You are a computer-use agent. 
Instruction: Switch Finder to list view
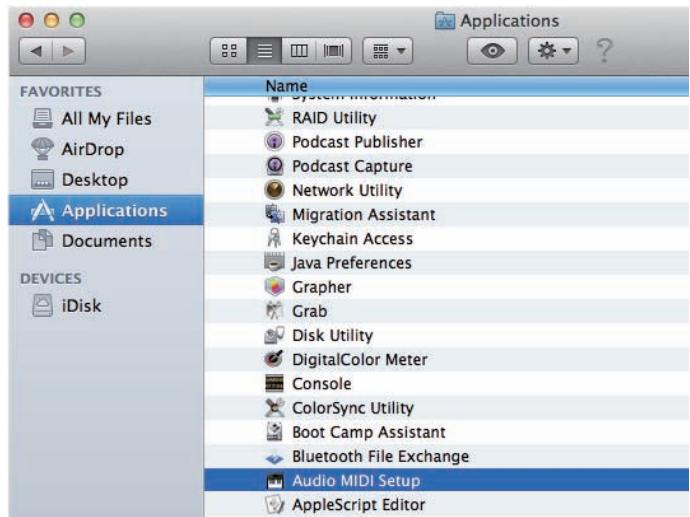coord(264,51)
